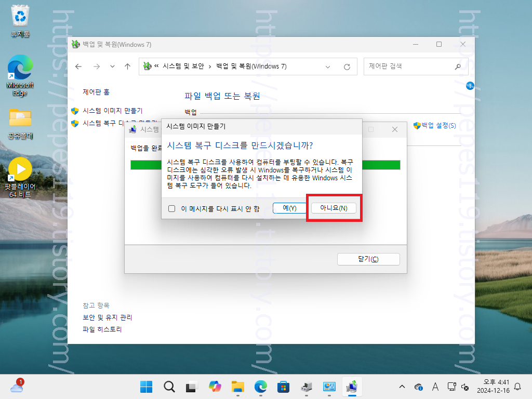Open File Explorer from taskbar
This screenshot has width=532, height=399.
click(x=238, y=387)
